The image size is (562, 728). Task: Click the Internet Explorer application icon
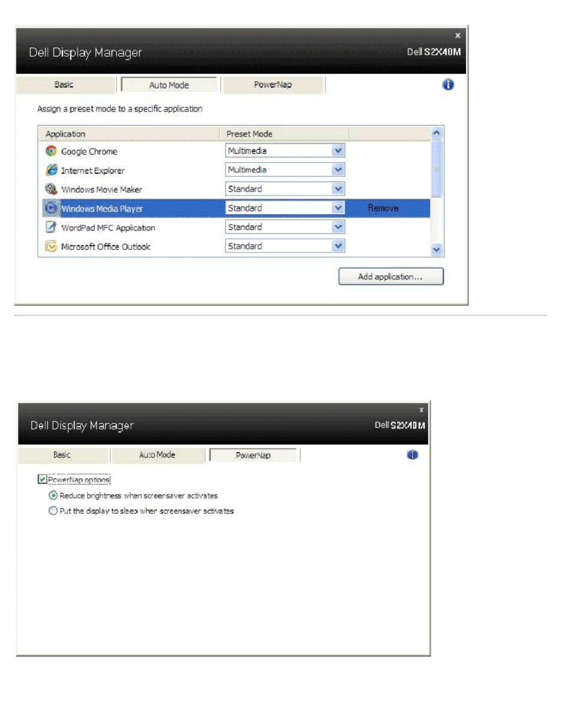(x=51, y=170)
